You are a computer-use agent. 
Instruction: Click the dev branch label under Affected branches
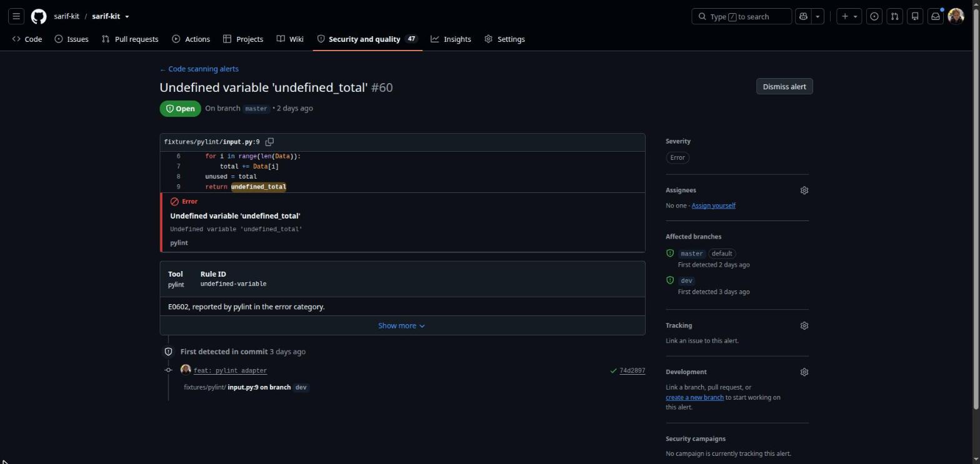click(x=686, y=280)
